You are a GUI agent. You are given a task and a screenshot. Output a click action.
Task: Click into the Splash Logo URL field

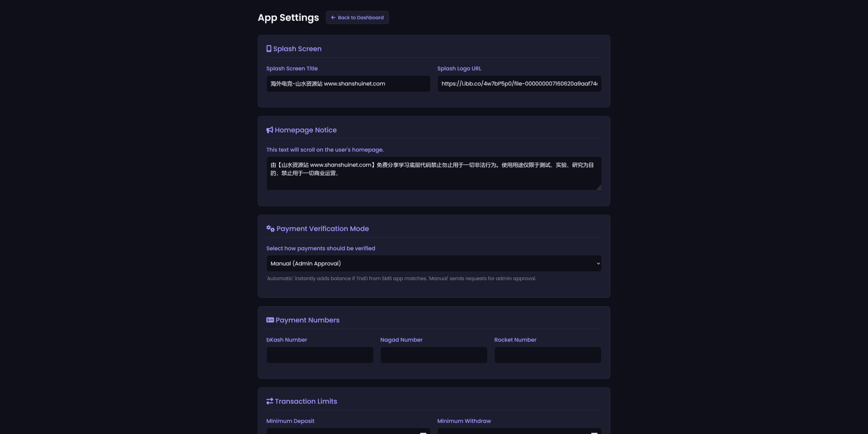coord(519,84)
